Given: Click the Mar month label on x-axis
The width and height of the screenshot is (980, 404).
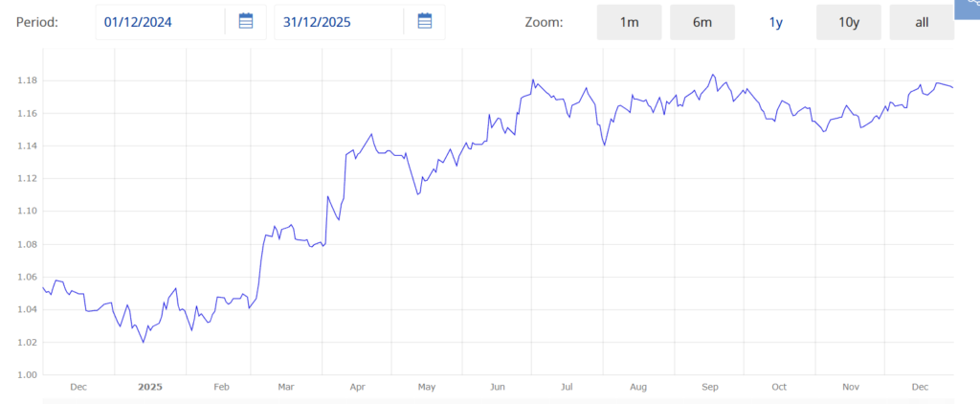Looking at the screenshot, I should click(285, 387).
